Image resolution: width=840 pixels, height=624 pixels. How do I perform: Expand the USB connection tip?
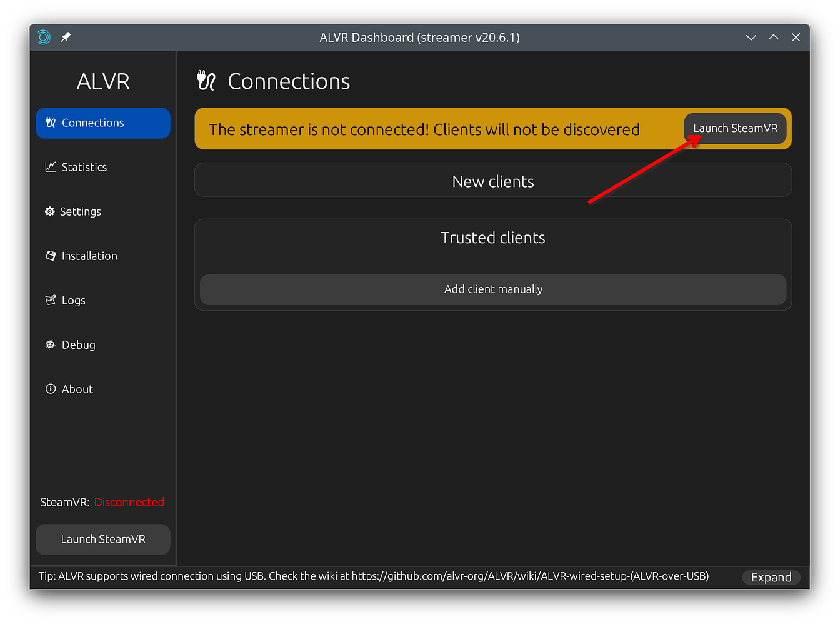(771, 576)
